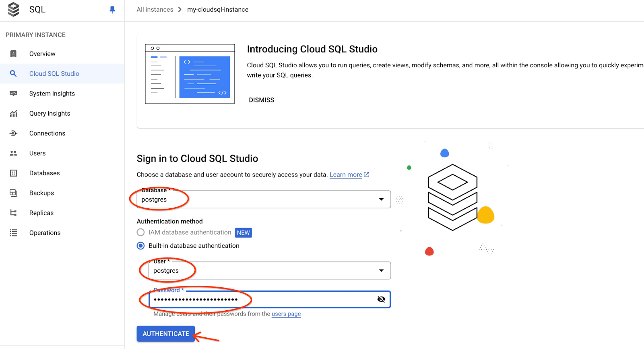Screen dimensions: 644x349
Task: Dismiss the Cloud SQL Studio introduction
Action: point(261,100)
